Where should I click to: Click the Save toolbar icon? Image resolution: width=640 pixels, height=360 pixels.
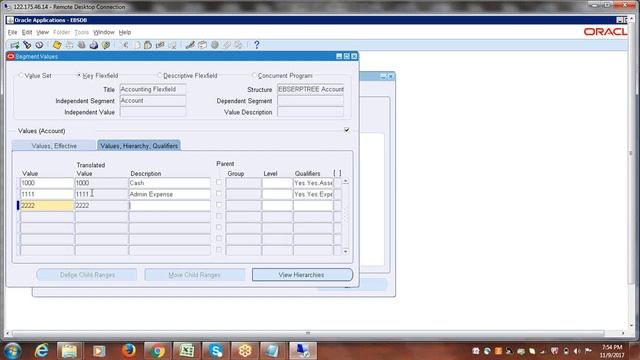click(x=57, y=45)
